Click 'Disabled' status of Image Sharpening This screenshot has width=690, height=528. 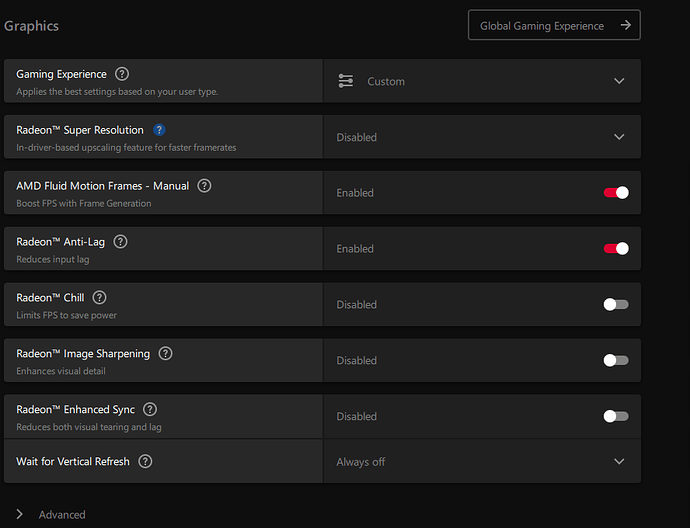[356, 360]
